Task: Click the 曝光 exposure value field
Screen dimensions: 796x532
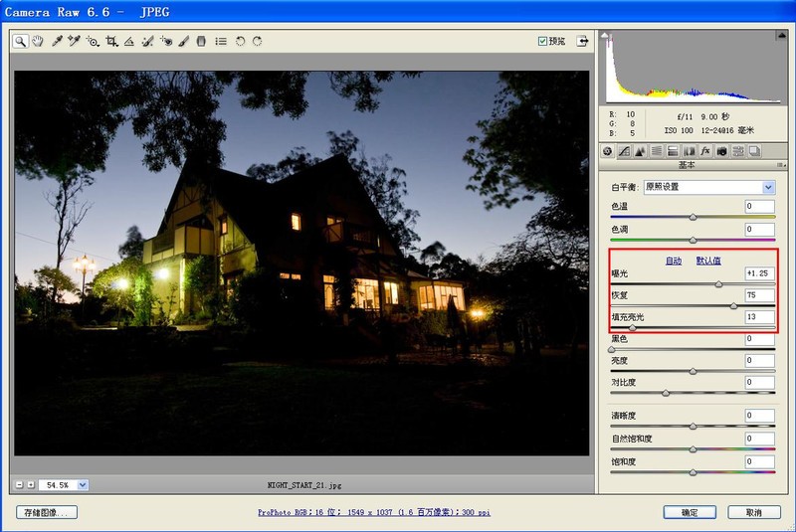Action: tap(759, 273)
